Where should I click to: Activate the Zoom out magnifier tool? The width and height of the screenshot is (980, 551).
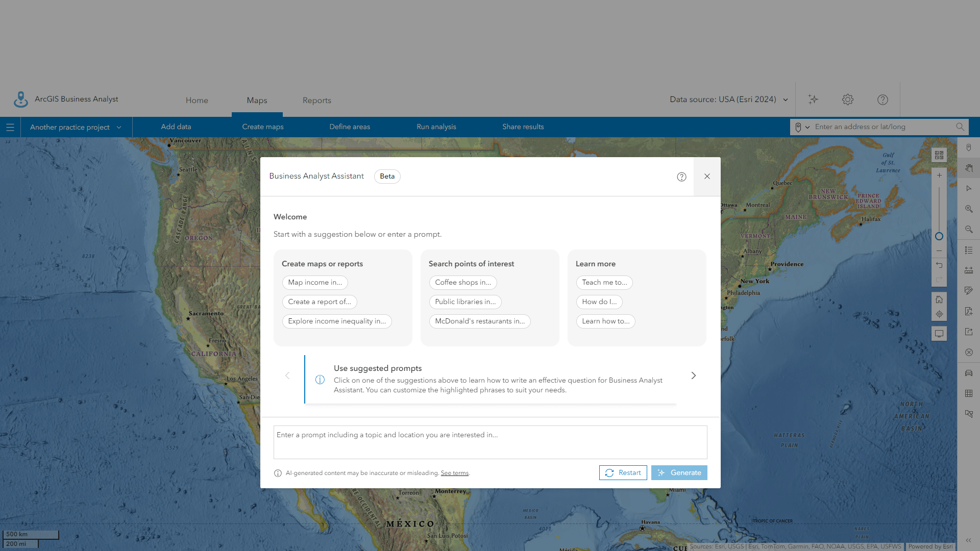click(x=969, y=229)
